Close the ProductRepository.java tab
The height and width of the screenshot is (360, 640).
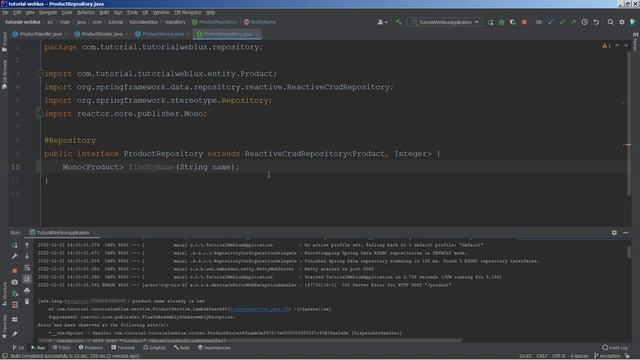pyautogui.click(x=257, y=34)
